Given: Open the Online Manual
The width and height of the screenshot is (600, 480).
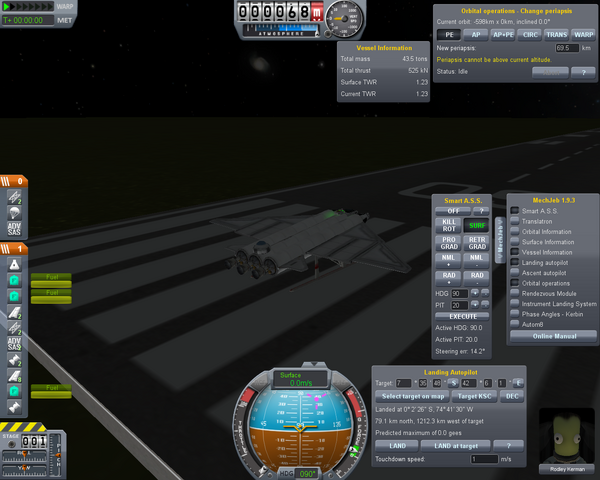Looking at the screenshot, I should (554, 336).
